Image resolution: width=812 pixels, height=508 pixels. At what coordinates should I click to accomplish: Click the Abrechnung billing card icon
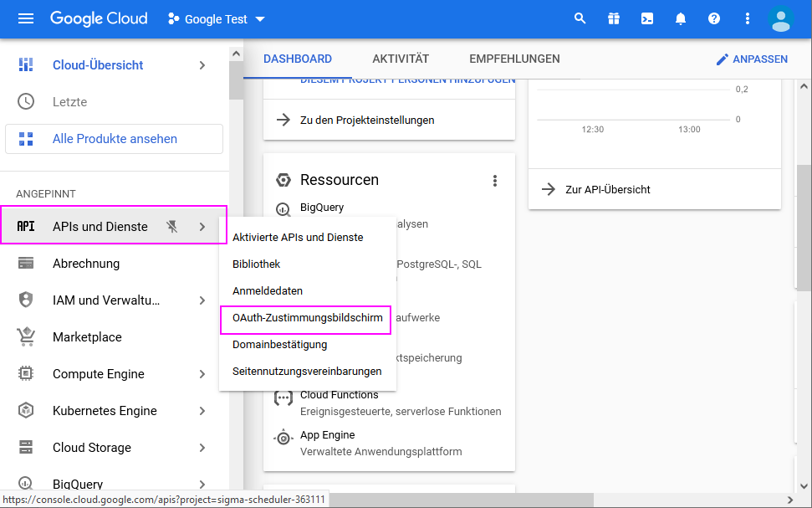[x=26, y=264]
